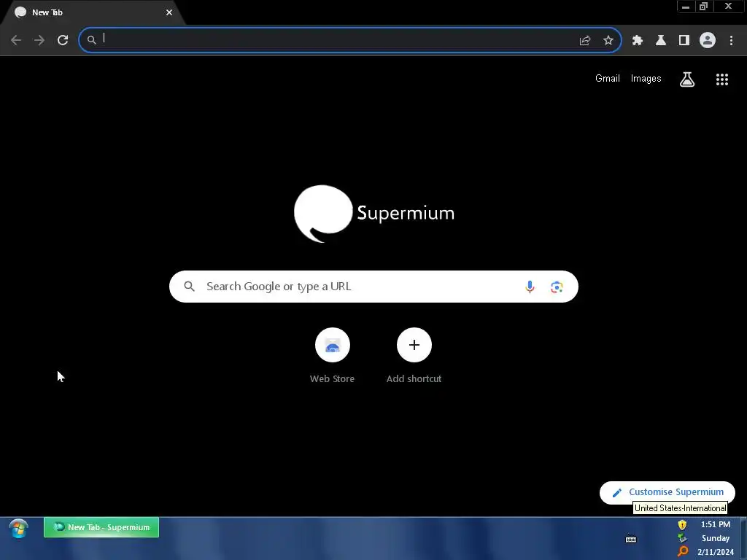The height and width of the screenshot is (560, 747).
Task: Open the taskbar keyboard layout icon
Action: click(x=631, y=539)
